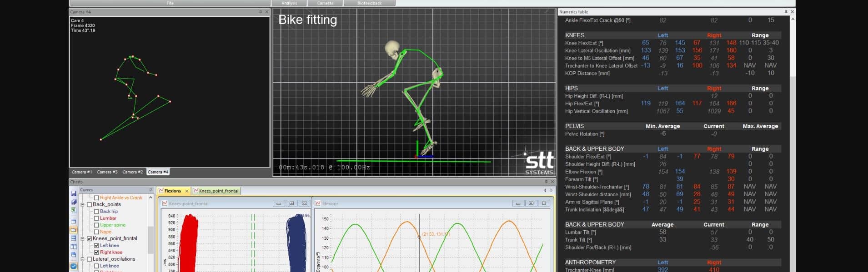Pin the Camera #4 panel

[x=261, y=12]
